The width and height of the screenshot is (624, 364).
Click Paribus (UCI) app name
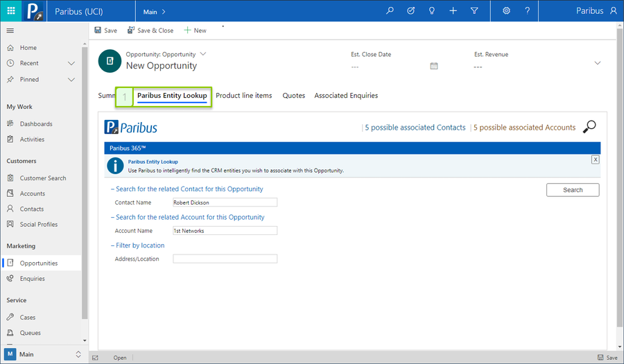79,12
